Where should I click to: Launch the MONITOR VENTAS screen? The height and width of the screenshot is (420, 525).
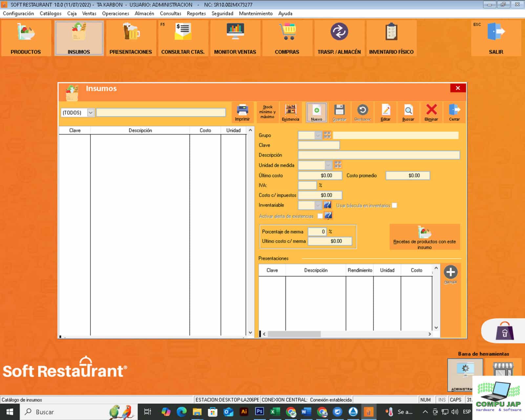coord(235,38)
